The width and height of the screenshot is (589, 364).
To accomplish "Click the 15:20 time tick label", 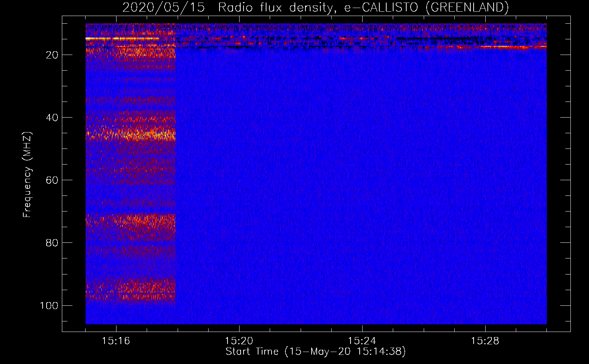I will point(239,341).
